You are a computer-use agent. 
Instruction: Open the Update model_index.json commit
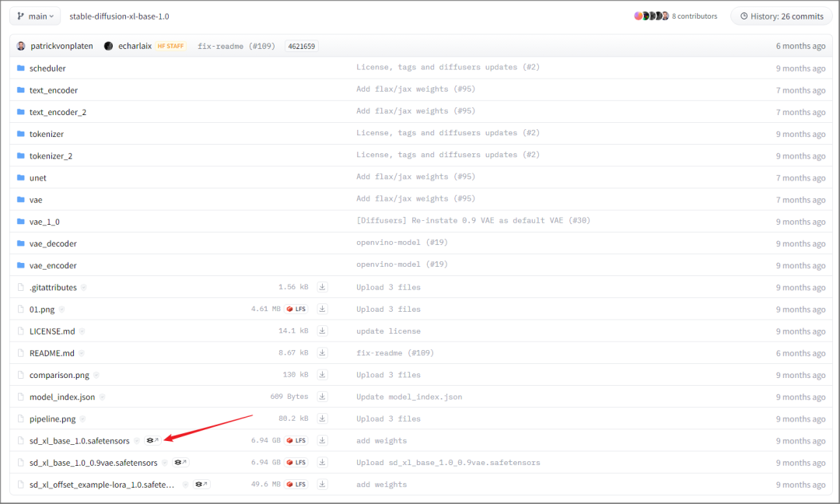pyautogui.click(x=409, y=397)
